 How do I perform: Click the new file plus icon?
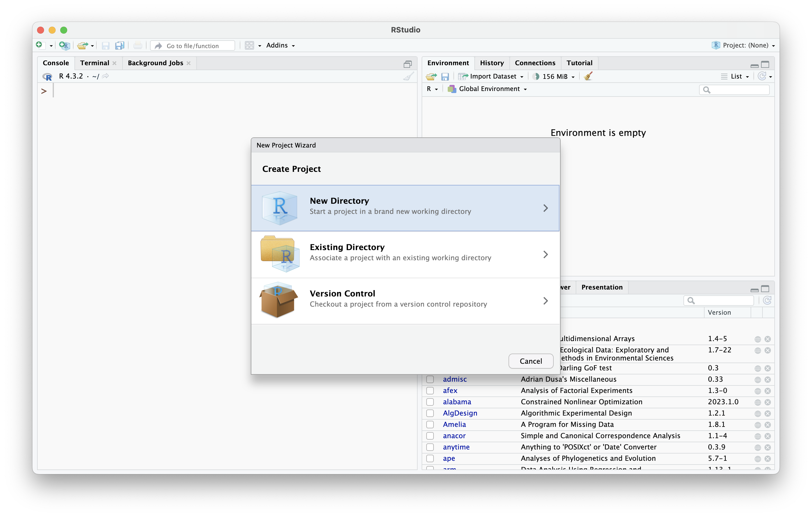pyautogui.click(x=39, y=45)
